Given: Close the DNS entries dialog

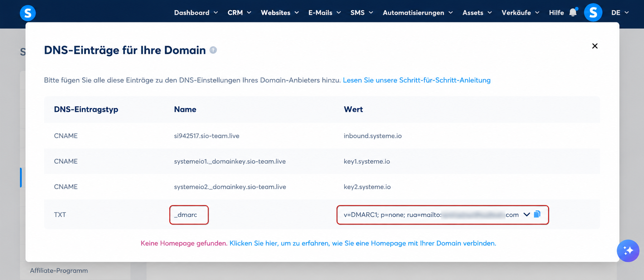Looking at the screenshot, I should [595, 46].
